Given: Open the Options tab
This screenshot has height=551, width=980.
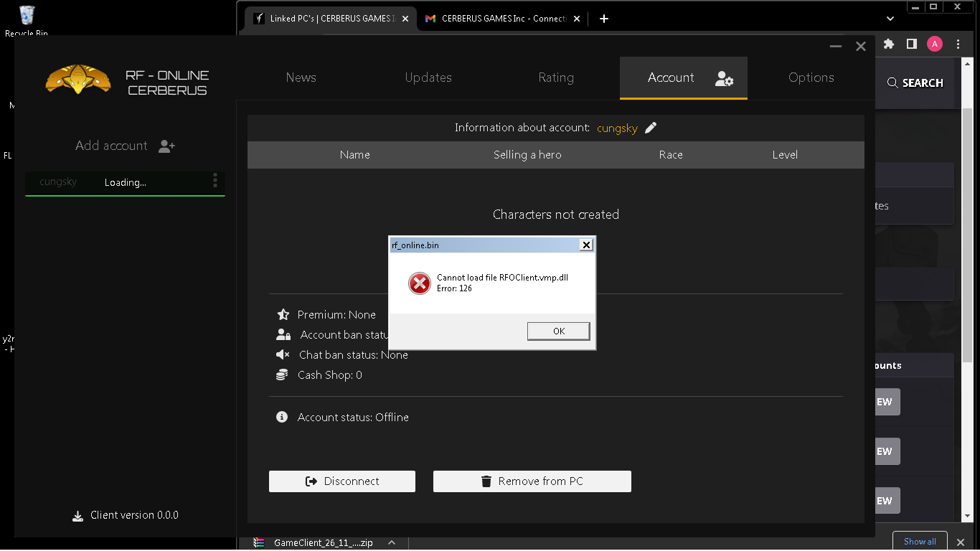Looking at the screenshot, I should coord(811,77).
